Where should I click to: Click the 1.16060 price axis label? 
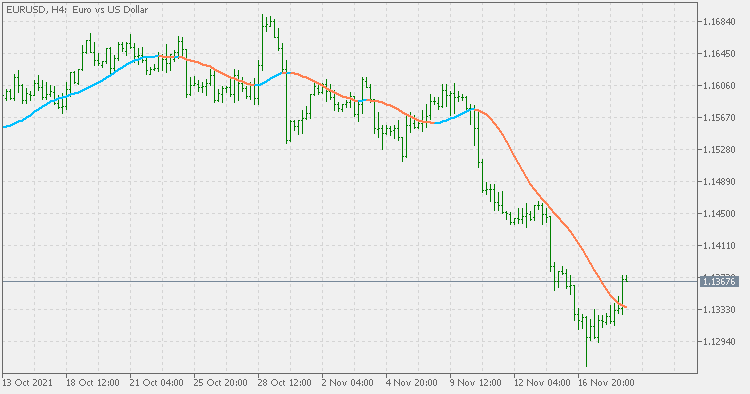point(719,86)
